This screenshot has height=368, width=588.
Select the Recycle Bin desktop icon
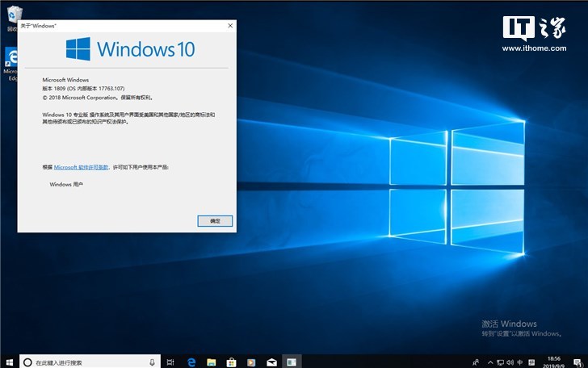coord(12,18)
